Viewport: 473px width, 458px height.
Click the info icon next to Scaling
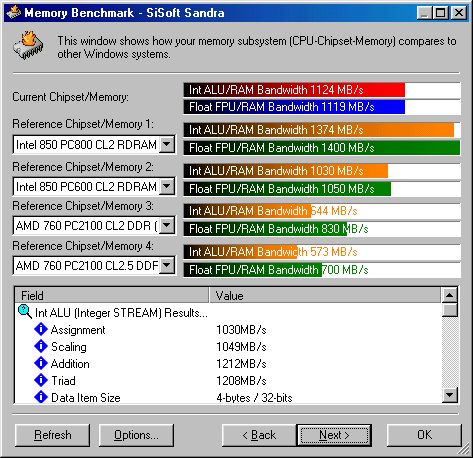tap(41, 346)
